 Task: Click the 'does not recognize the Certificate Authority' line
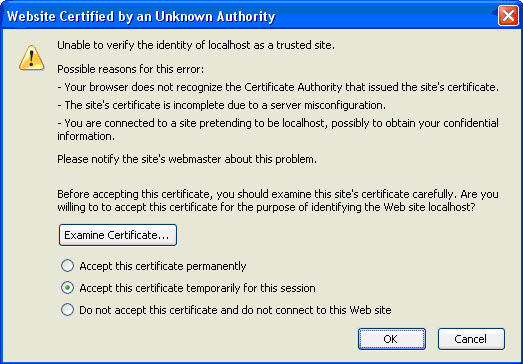tap(278, 87)
